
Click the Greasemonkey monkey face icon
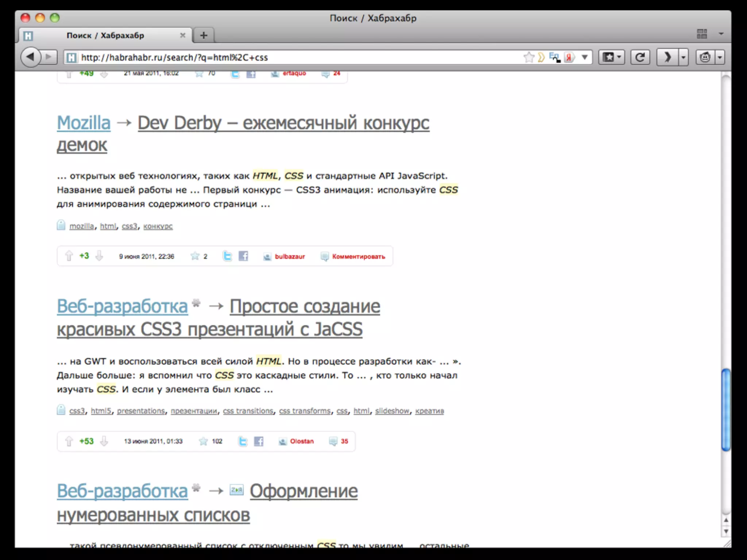coord(705,57)
